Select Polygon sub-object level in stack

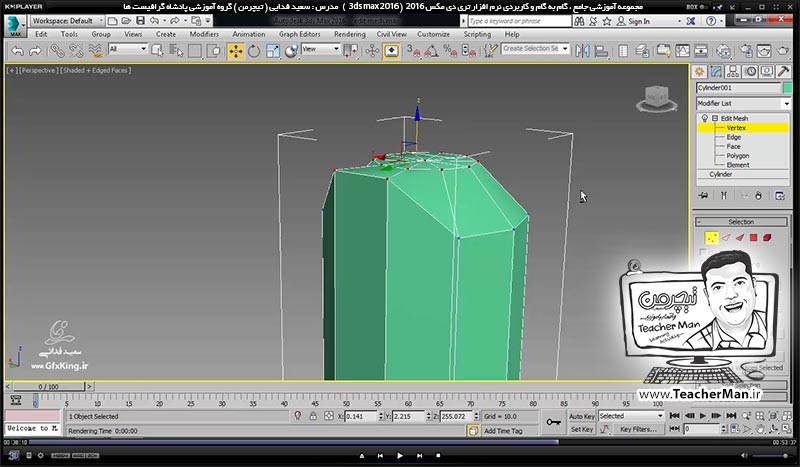738,156
